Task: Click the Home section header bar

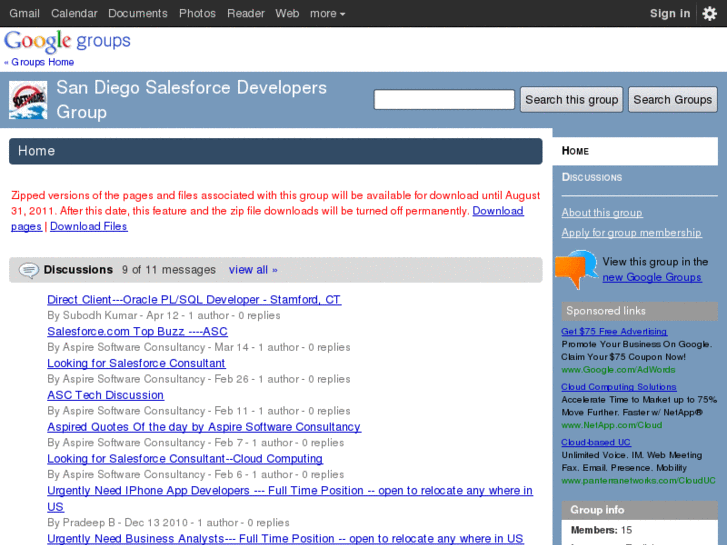Action: 275,151
